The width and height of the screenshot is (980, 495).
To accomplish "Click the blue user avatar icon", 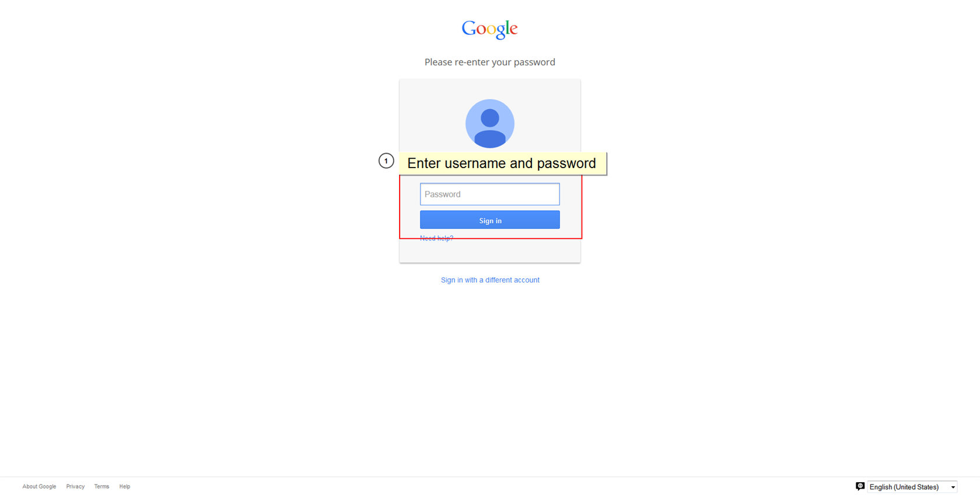I will (x=490, y=124).
